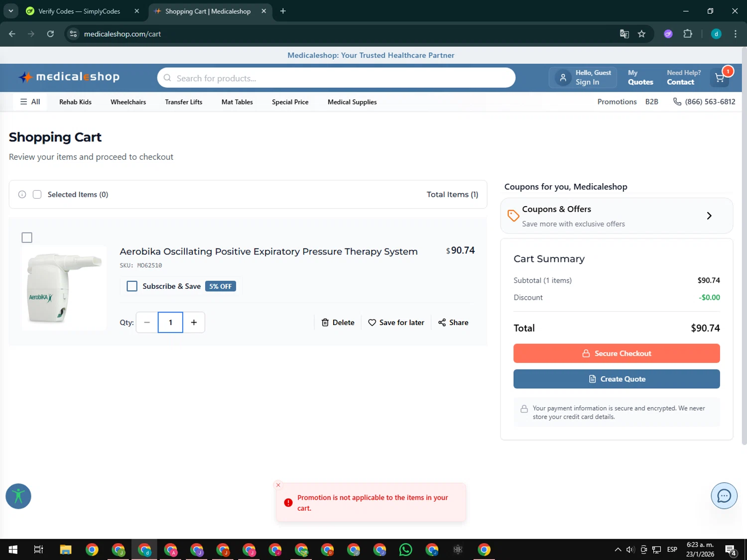Open the Need Help Contact link
This screenshot has height=560, width=747.
(684, 78)
